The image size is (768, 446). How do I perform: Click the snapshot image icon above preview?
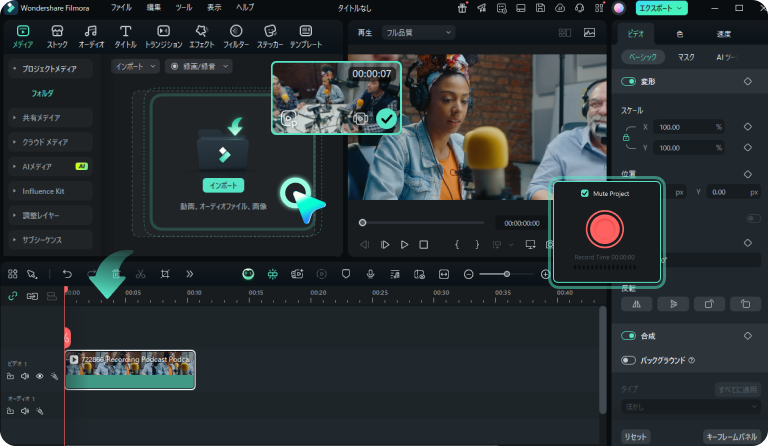click(x=590, y=33)
